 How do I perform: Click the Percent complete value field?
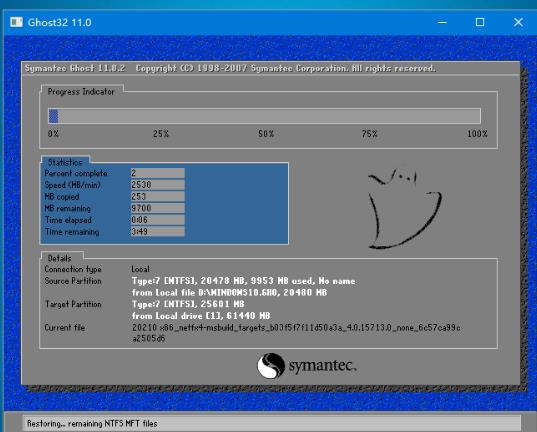[158, 173]
